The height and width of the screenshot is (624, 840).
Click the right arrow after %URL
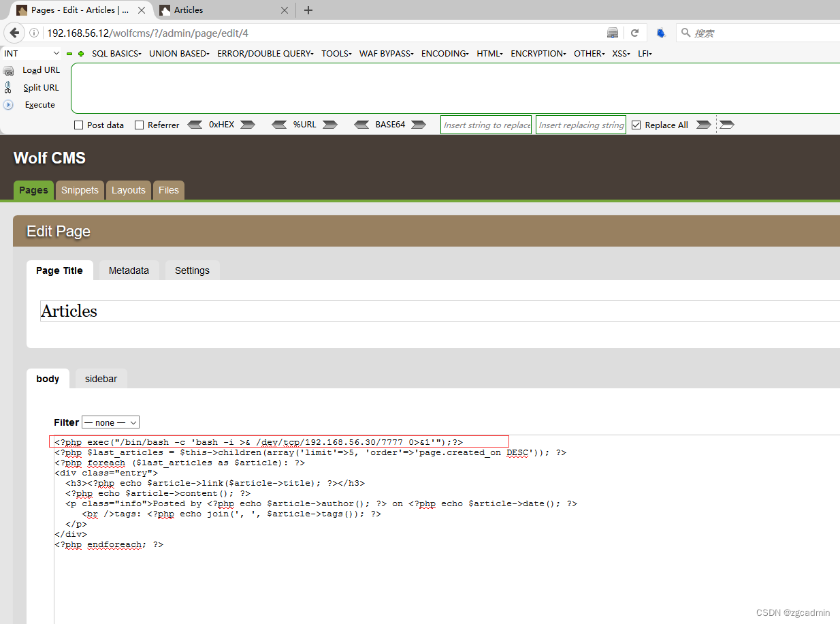point(329,125)
